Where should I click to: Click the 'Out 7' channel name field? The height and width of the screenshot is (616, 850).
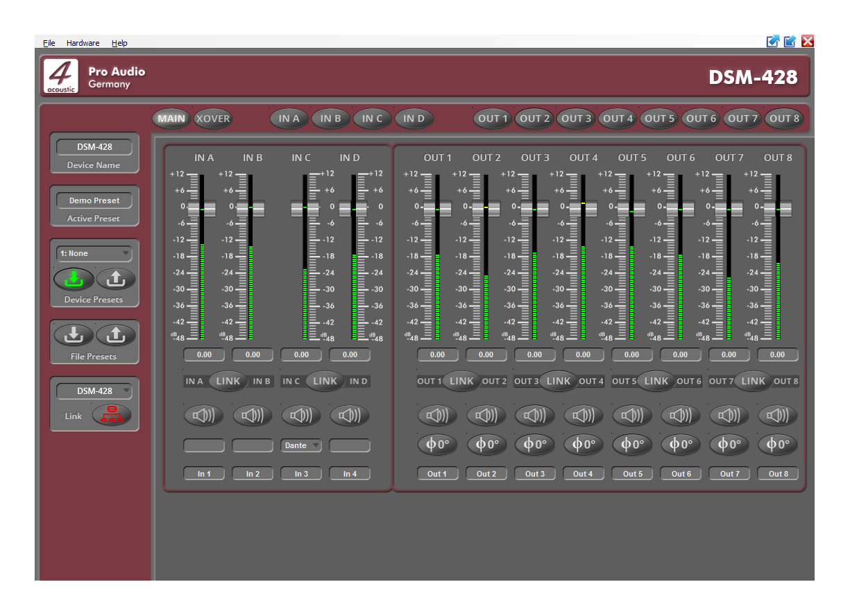pyautogui.click(x=729, y=474)
